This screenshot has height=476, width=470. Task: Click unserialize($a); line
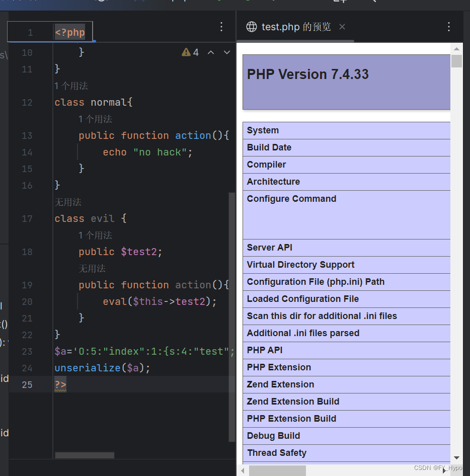[x=102, y=368]
